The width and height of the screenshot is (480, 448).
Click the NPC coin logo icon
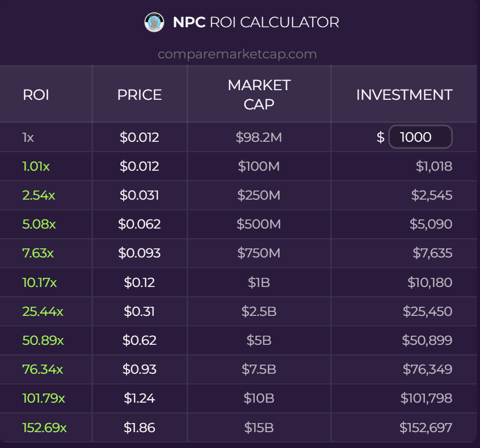click(154, 23)
